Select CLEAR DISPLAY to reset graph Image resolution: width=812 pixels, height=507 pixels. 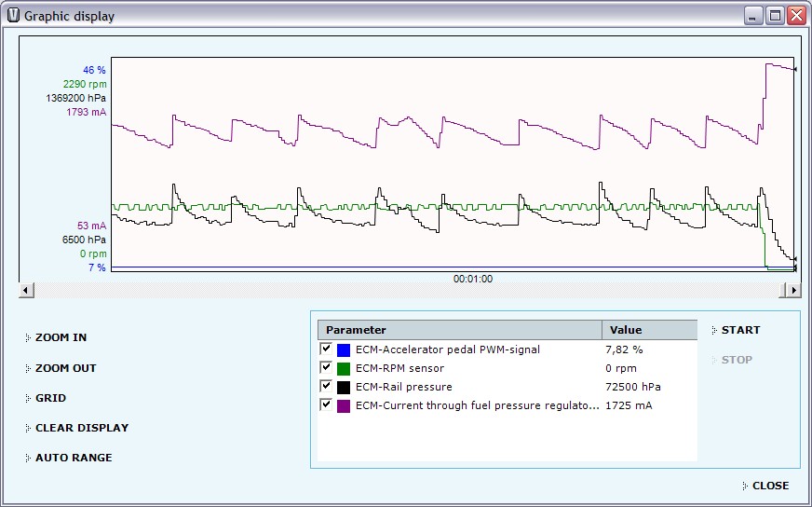[81, 428]
